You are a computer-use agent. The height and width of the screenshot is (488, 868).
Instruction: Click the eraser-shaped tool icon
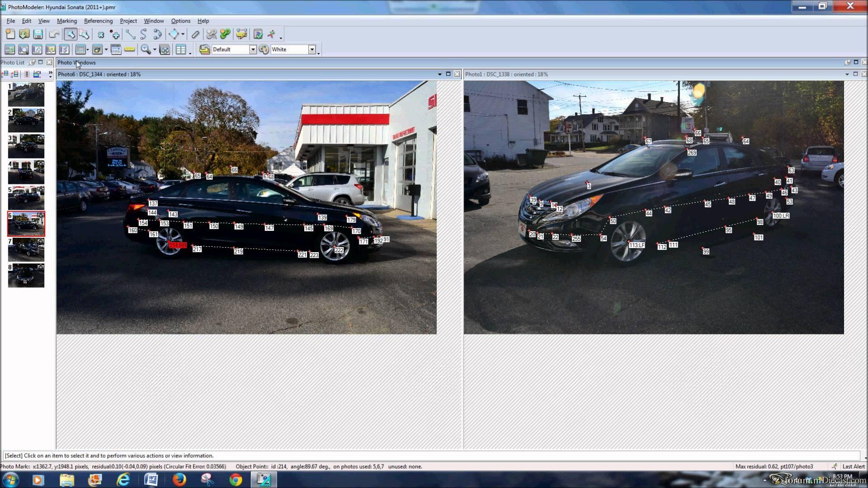[195, 34]
